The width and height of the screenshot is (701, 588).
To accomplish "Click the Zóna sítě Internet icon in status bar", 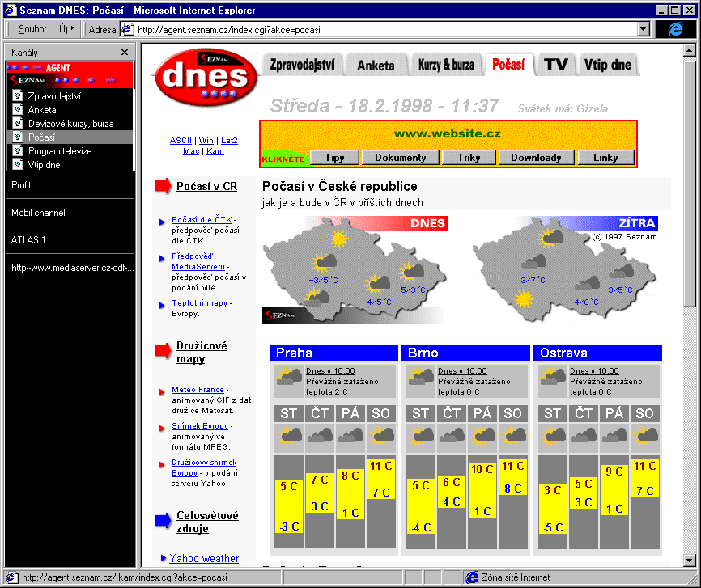I will [472, 577].
